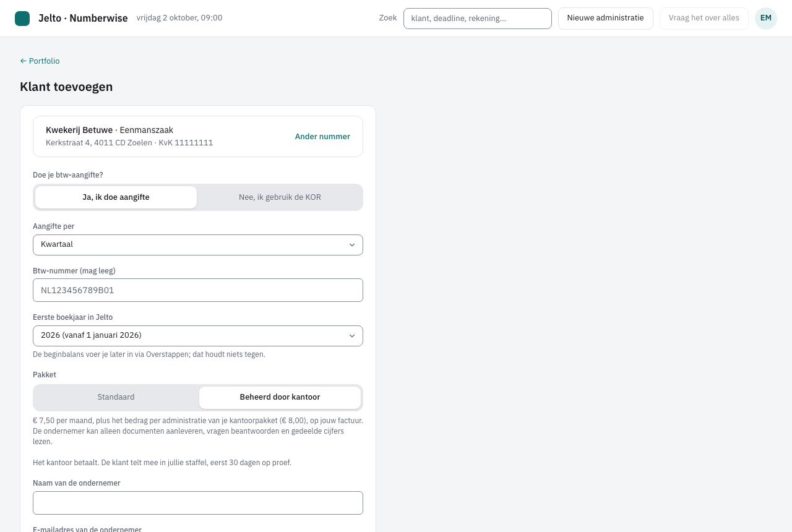Screen dimensions: 792x532
Task: Click the date 'vrijdag 2 oktober, 09:00'
Action: click(179, 18)
